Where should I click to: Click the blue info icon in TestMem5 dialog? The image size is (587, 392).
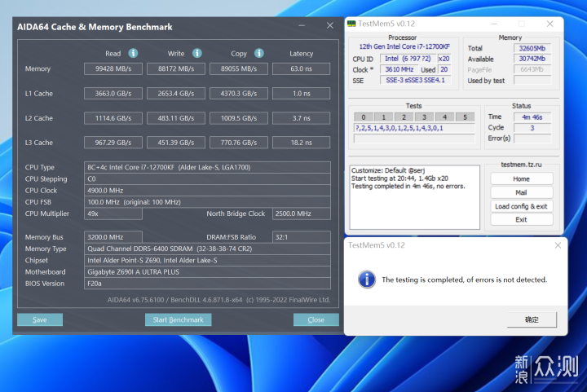coord(367,279)
